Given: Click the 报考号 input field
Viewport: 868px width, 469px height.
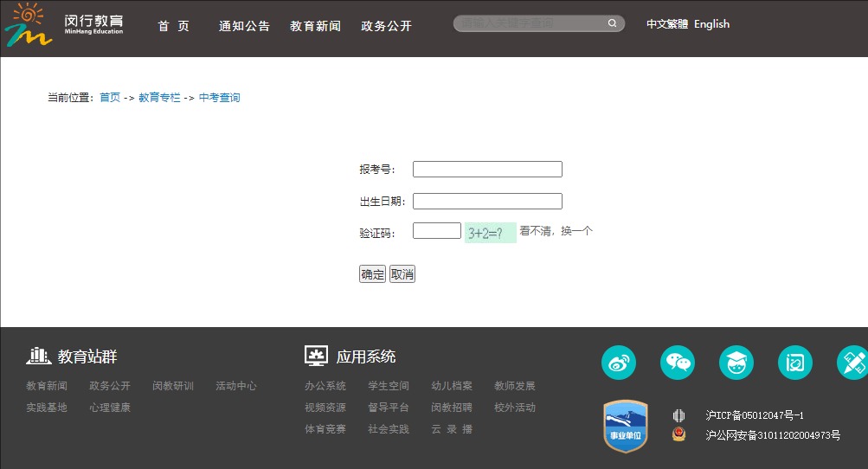Looking at the screenshot, I should coord(487,170).
